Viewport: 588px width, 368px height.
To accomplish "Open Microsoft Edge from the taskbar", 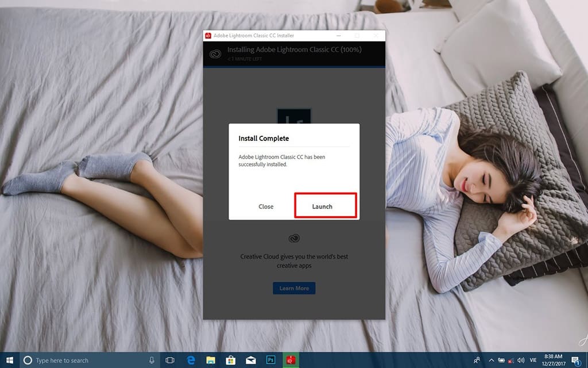I will [x=191, y=360].
